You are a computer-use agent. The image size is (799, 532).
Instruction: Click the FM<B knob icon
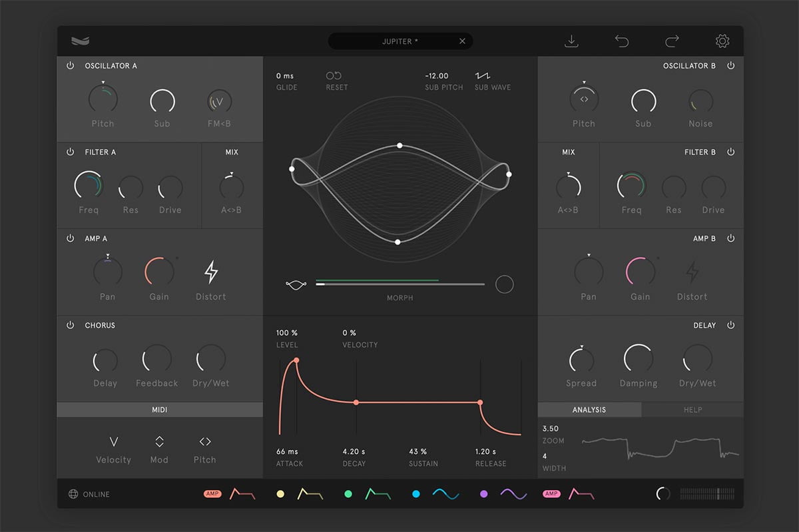[x=220, y=102]
